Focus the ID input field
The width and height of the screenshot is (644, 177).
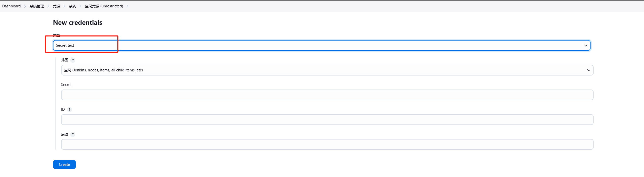327,120
